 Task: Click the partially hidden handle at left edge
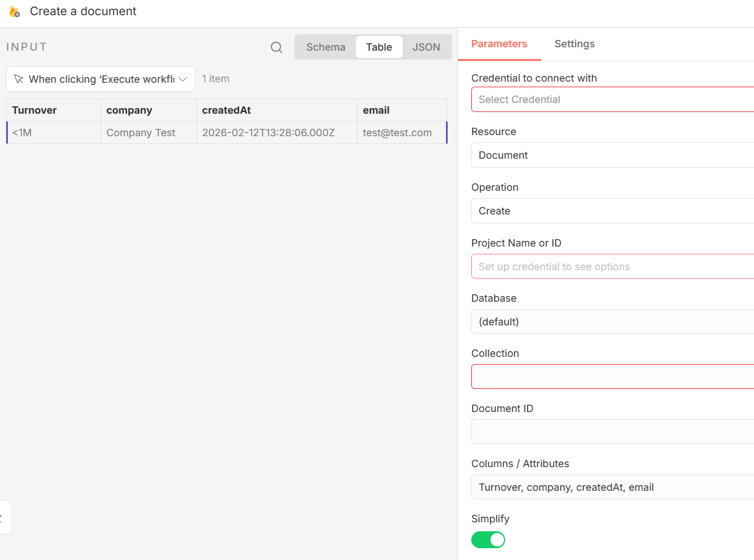[x=3, y=517]
